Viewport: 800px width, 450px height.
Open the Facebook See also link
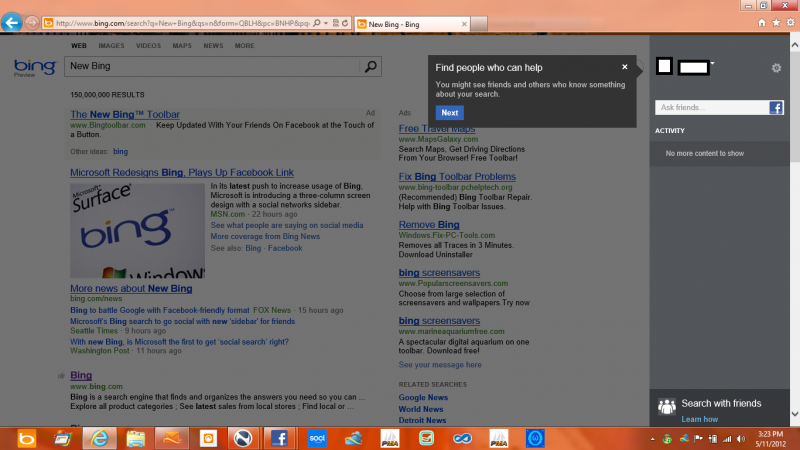pos(285,248)
